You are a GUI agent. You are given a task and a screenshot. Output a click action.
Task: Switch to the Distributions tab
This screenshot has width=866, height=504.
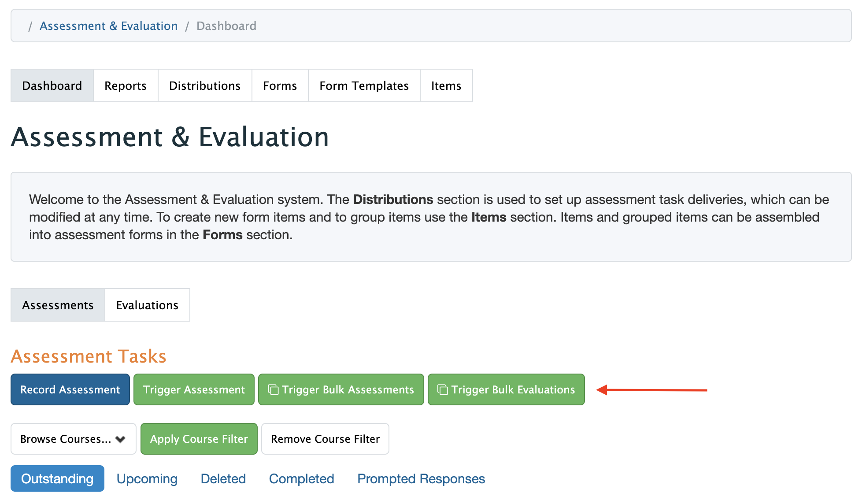(205, 85)
